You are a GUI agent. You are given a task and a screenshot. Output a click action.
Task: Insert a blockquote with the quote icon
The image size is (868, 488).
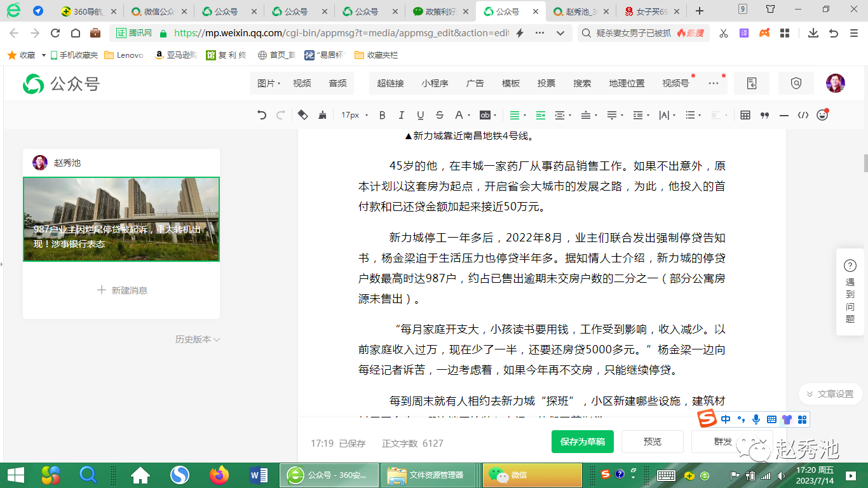pyautogui.click(x=764, y=115)
